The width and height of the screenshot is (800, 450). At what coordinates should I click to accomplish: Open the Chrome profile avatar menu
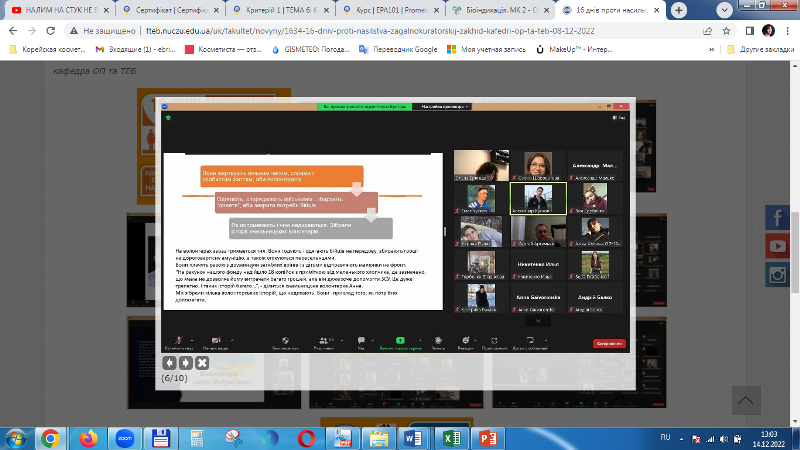point(768,31)
